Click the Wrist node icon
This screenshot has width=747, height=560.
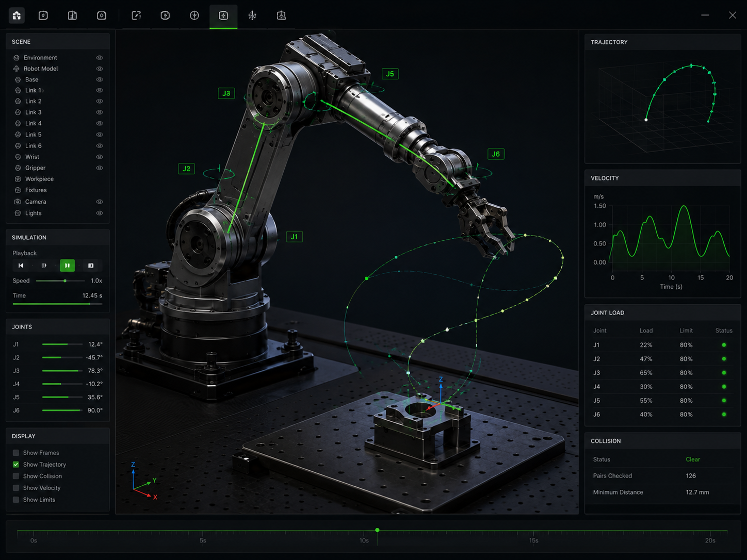click(x=18, y=157)
